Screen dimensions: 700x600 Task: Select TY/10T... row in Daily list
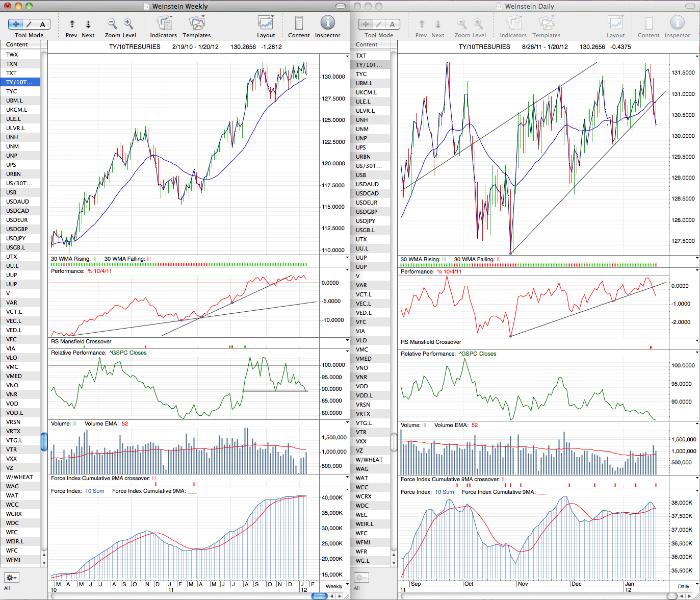pos(370,65)
